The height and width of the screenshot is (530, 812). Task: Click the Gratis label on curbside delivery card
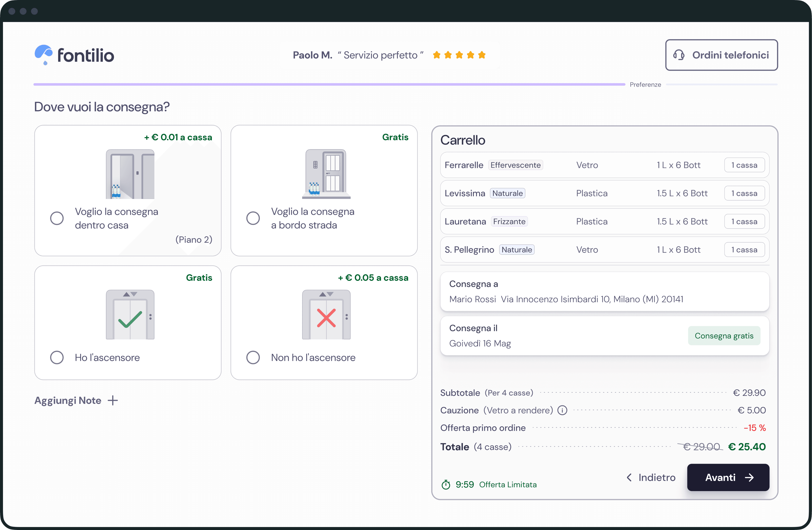click(x=395, y=137)
